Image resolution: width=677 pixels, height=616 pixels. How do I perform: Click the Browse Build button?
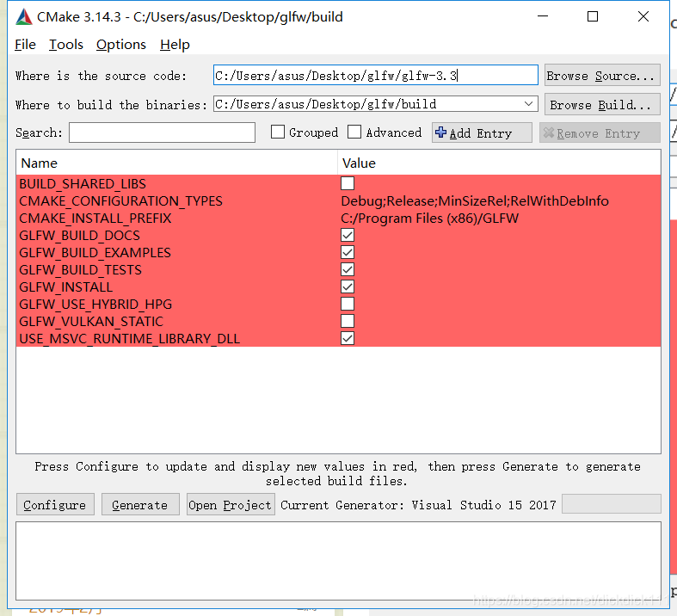point(602,104)
